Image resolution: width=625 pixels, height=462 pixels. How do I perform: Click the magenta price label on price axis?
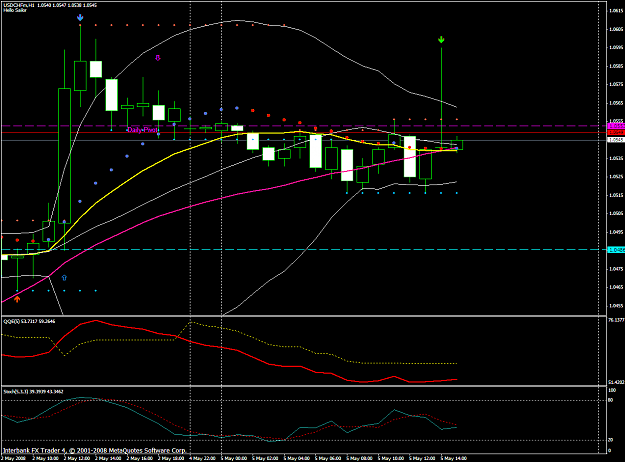click(x=616, y=126)
